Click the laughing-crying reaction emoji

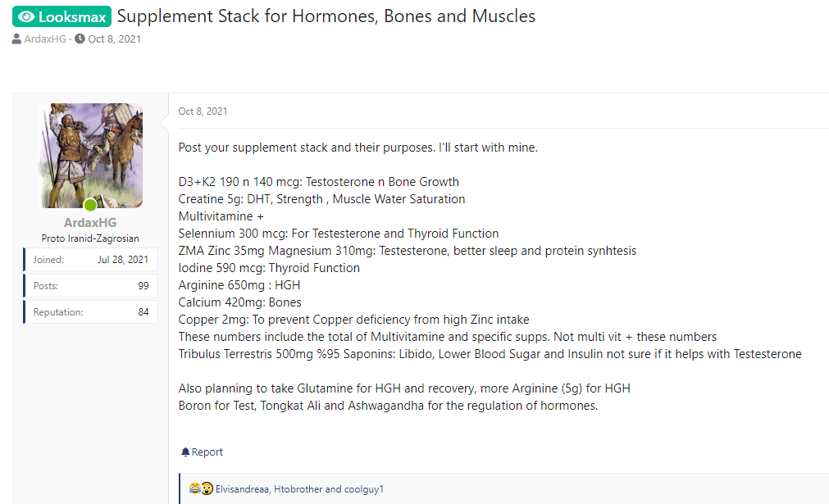(194, 489)
